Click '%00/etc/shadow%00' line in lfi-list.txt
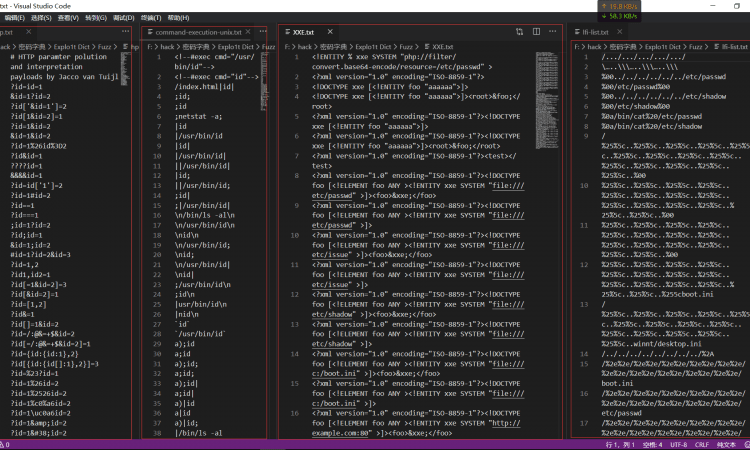The width and height of the screenshot is (750, 450). tap(636, 106)
